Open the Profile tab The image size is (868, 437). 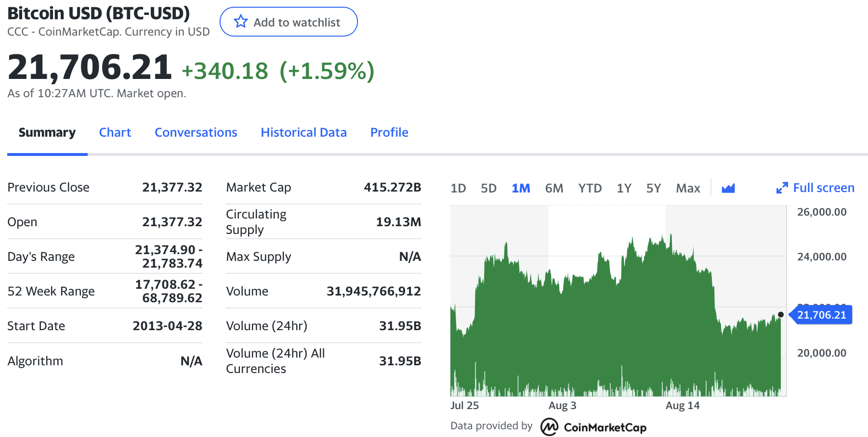pos(389,132)
